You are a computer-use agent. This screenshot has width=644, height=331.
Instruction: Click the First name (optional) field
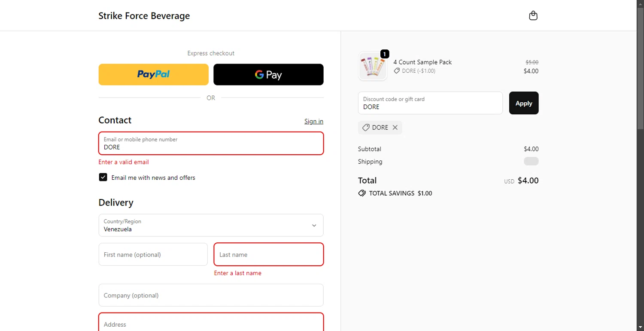click(x=153, y=254)
